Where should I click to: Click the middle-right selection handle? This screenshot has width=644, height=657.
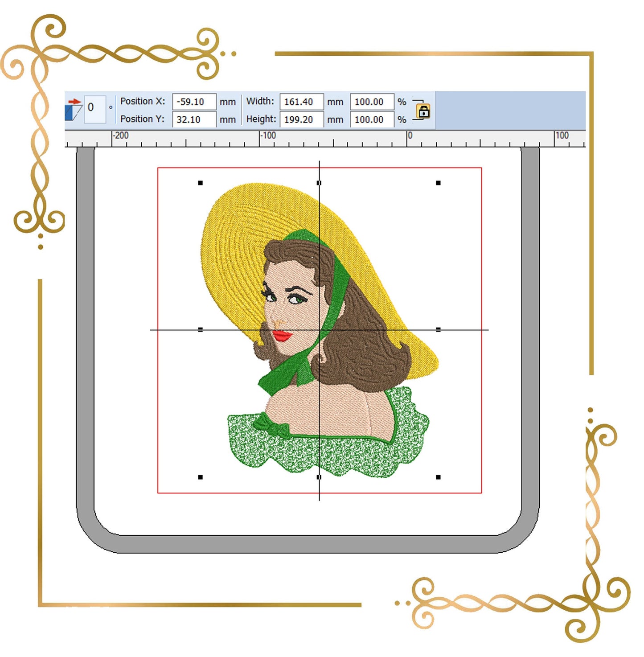pyautogui.click(x=438, y=329)
